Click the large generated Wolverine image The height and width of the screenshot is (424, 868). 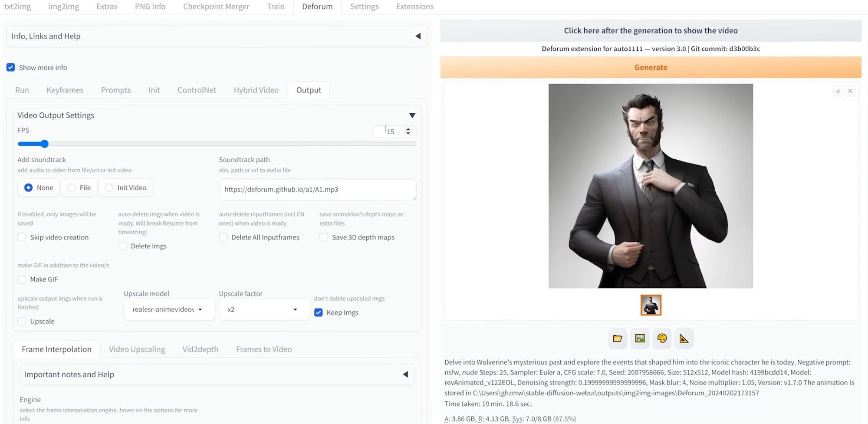[651, 186]
